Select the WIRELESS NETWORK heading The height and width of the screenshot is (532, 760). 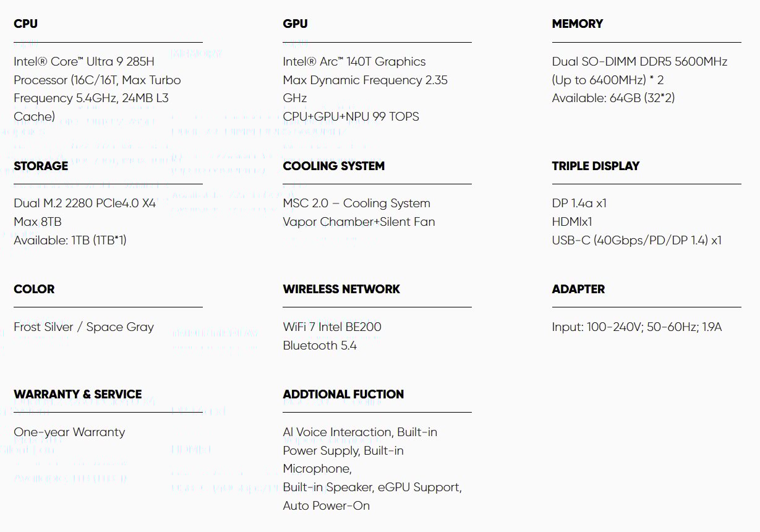click(x=341, y=289)
